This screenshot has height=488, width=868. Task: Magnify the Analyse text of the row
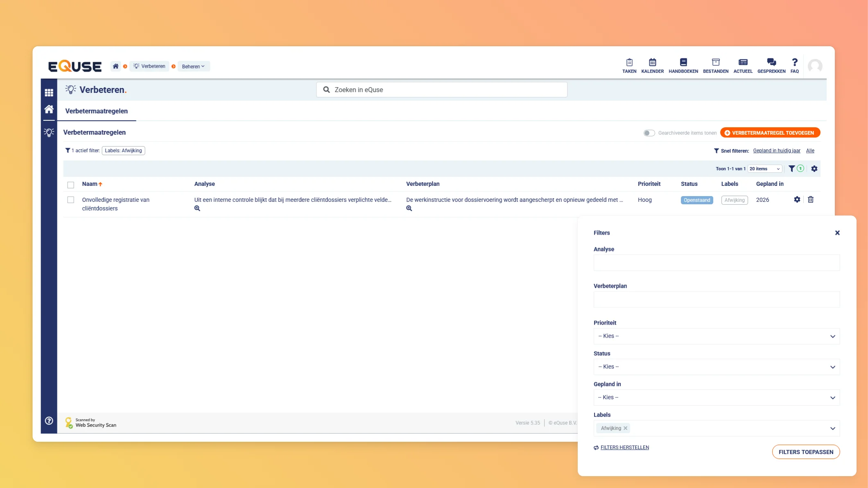(197, 208)
